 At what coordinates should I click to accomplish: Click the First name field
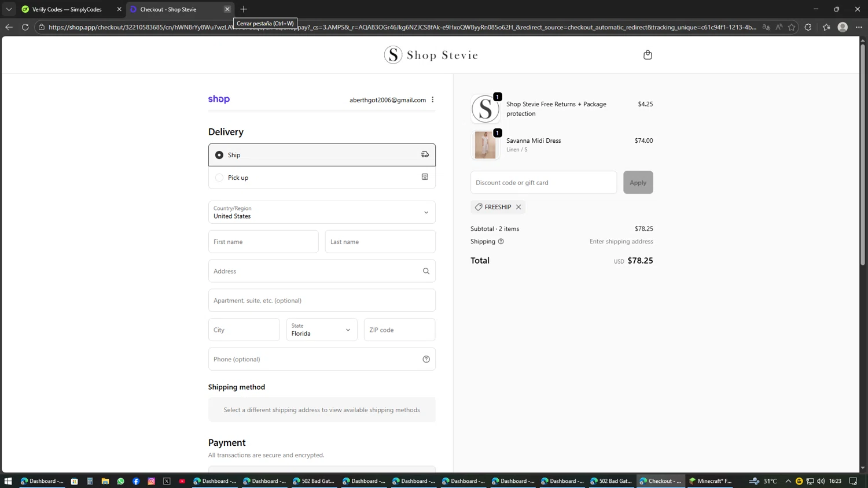click(x=263, y=242)
